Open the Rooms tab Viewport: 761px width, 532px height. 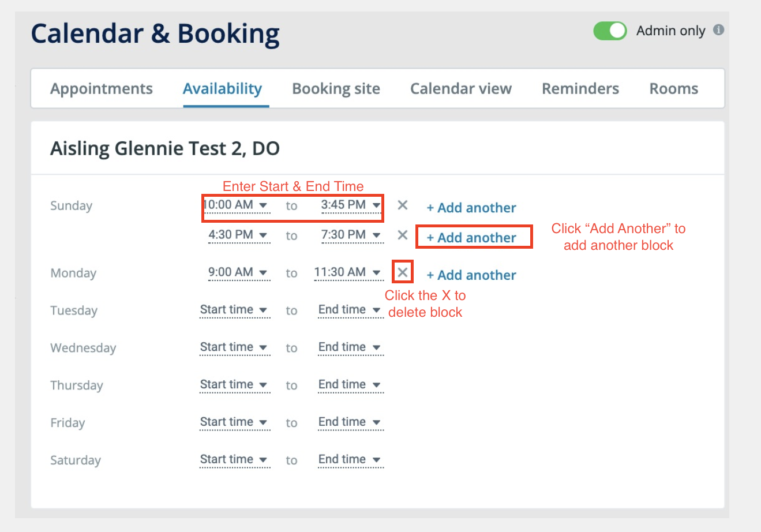point(673,88)
